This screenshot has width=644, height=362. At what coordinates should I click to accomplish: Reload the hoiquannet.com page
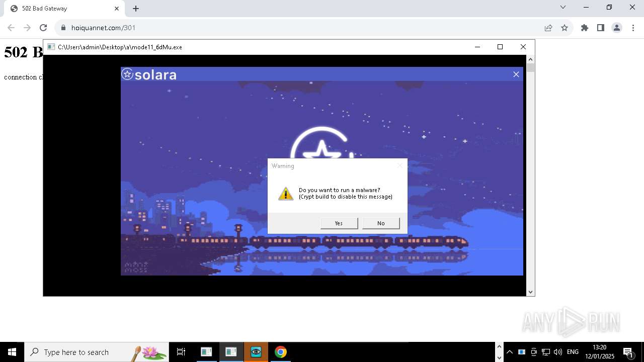point(43,28)
